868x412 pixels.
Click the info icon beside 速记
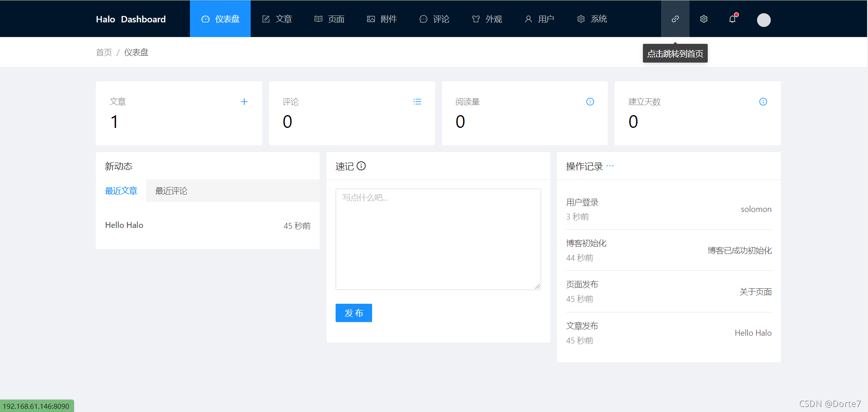click(x=361, y=166)
